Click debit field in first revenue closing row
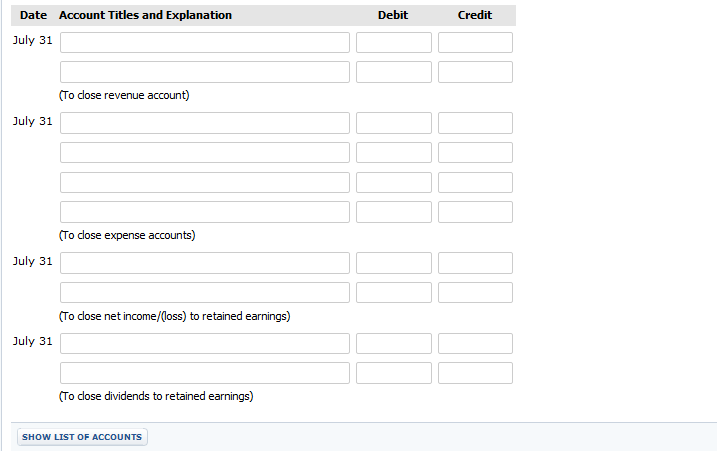 click(x=394, y=43)
